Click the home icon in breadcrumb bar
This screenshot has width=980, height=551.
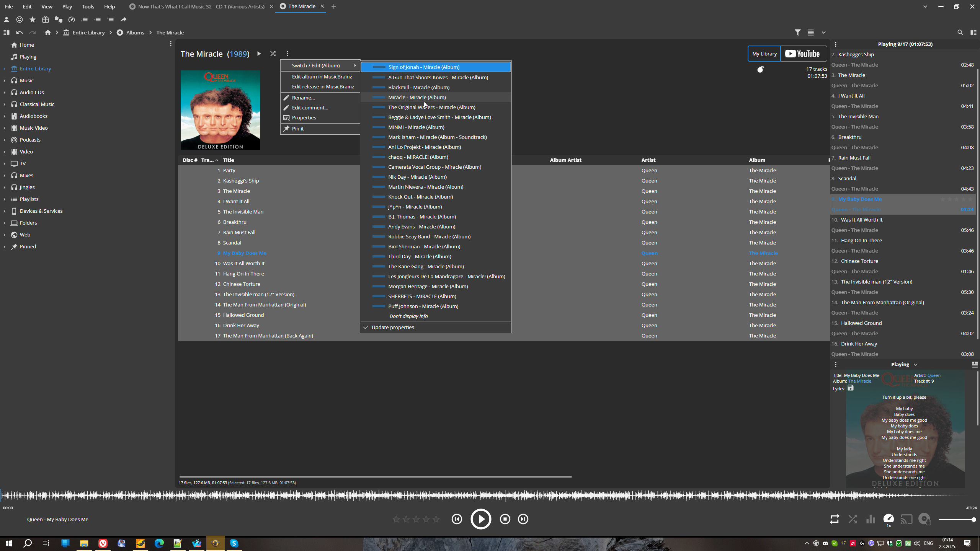[48, 33]
